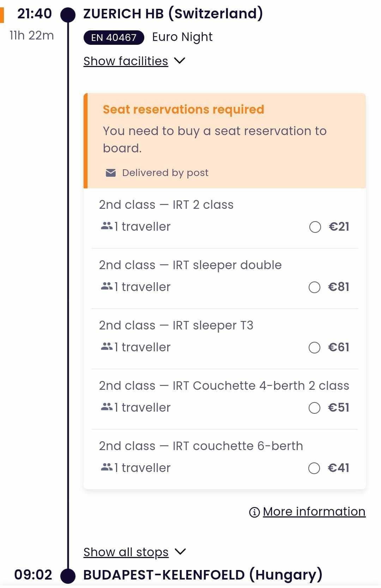Click the Seat reservations required heading

(x=183, y=109)
